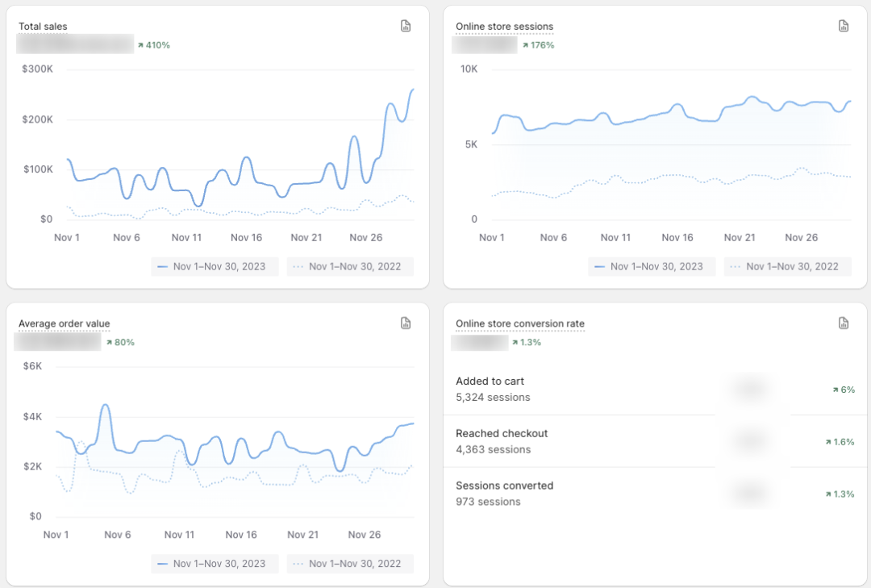
Task: Toggle the 2023 legend in Average order value chart
Action: point(215,564)
